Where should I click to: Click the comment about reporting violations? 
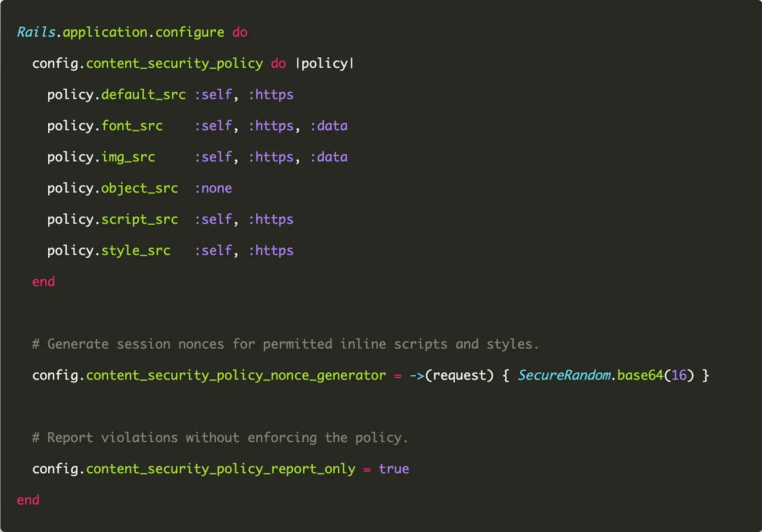tap(220, 437)
